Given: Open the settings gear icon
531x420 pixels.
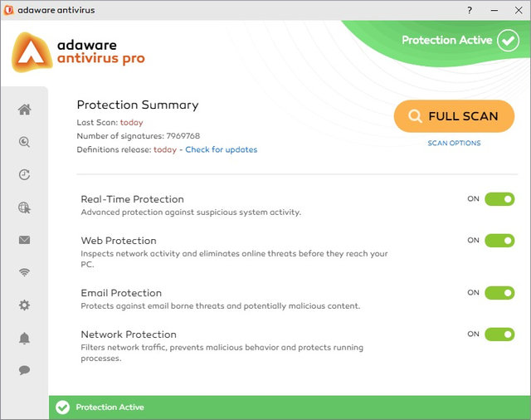Looking at the screenshot, I should click(24, 305).
